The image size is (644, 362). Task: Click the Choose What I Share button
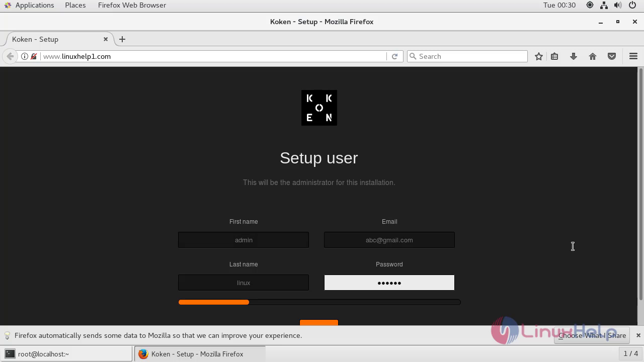pyautogui.click(x=592, y=335)
